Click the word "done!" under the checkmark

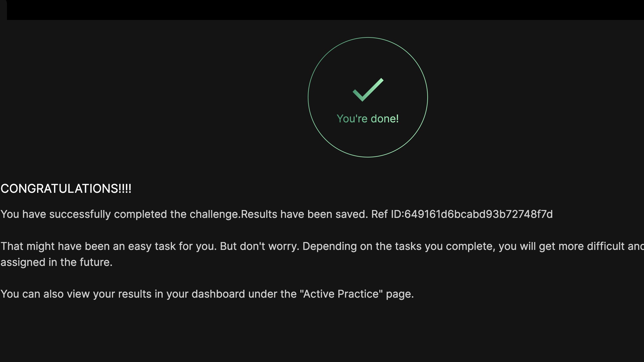coord(385,119)
